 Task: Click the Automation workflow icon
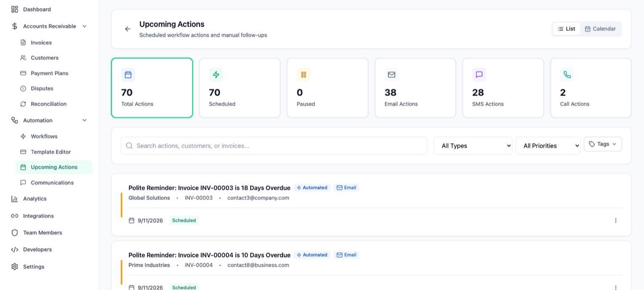click(15, 120)
